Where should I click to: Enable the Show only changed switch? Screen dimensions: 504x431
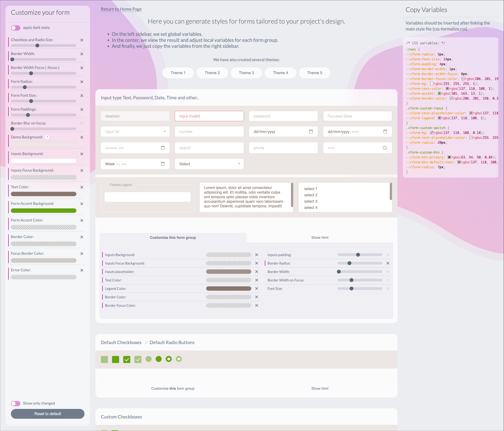coord(16,403)
